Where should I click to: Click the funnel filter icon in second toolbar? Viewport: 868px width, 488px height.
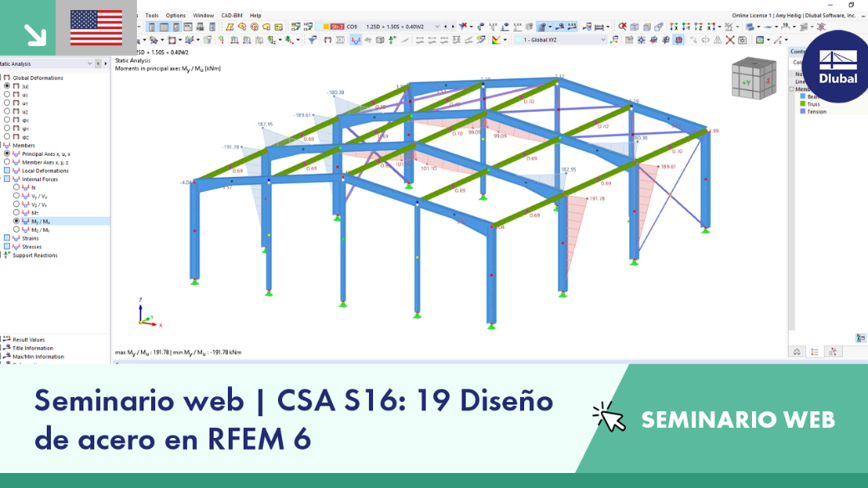(x=313, y=40)
